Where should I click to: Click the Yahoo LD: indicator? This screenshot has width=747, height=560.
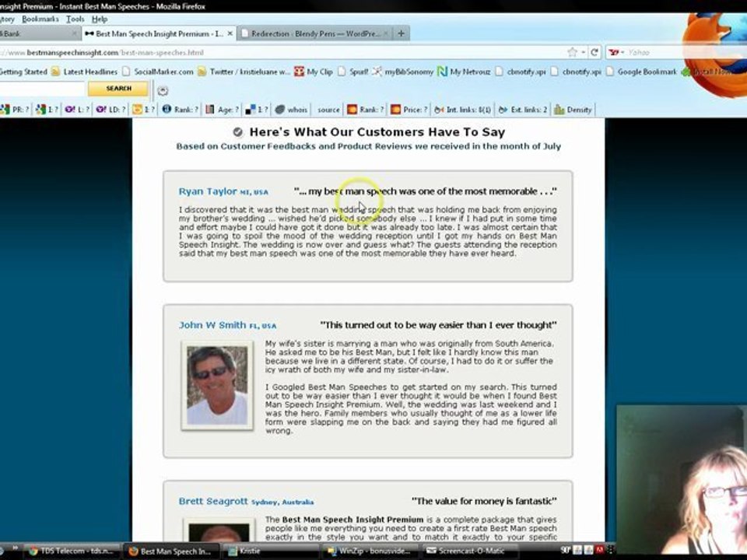pyautogui.click(x=111, y=110)
